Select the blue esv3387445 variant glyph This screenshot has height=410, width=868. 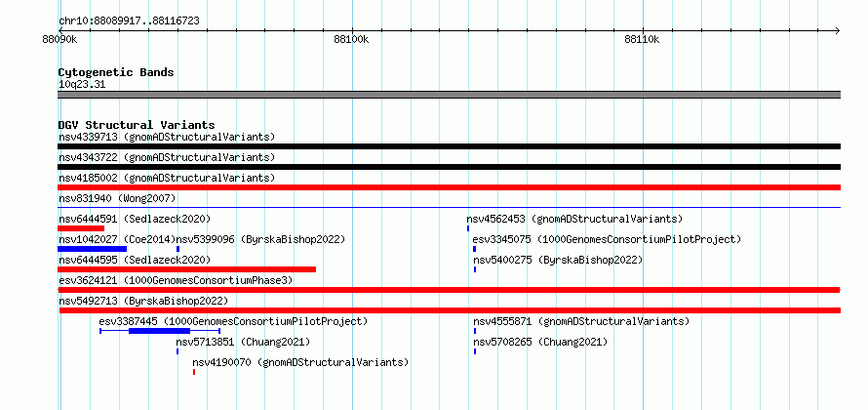[160, 331]
